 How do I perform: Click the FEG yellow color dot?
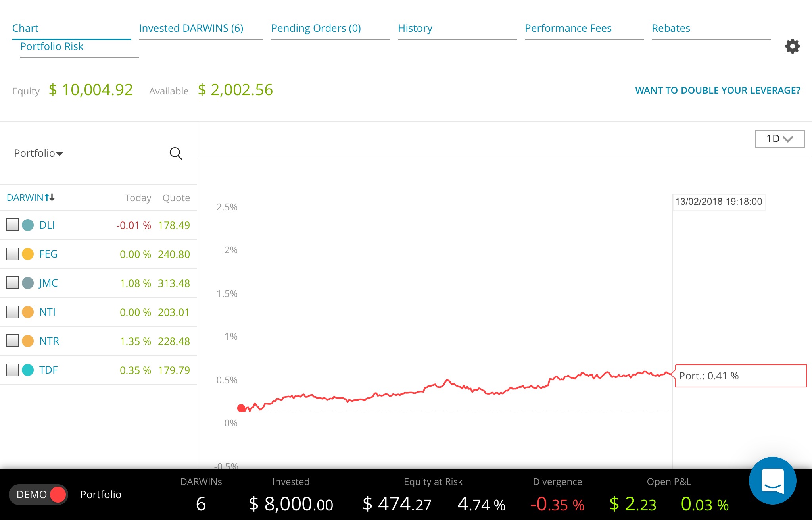(x=28, y=254)
